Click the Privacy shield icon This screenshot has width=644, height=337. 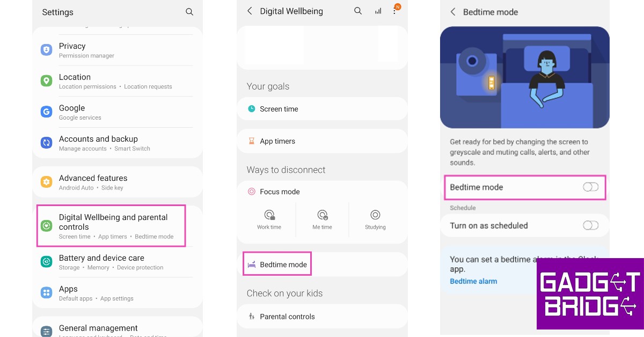46,49
